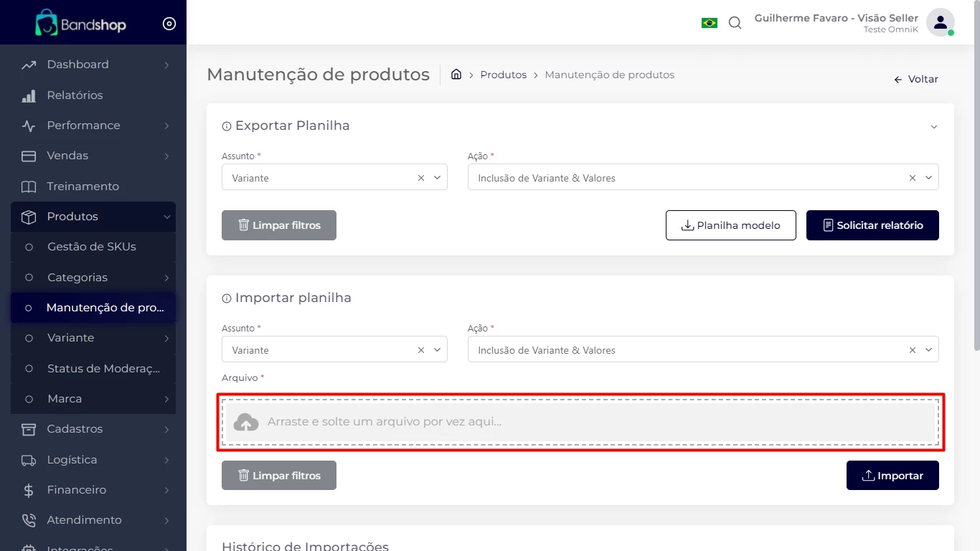Open the search magnifier icon

pyautogui.click(x=735, y=23)
